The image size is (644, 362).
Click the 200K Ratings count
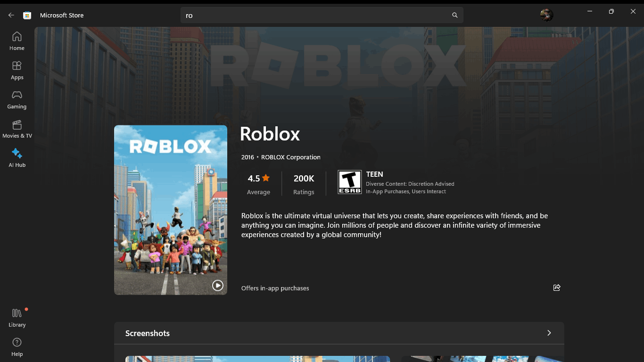(304, 184)
